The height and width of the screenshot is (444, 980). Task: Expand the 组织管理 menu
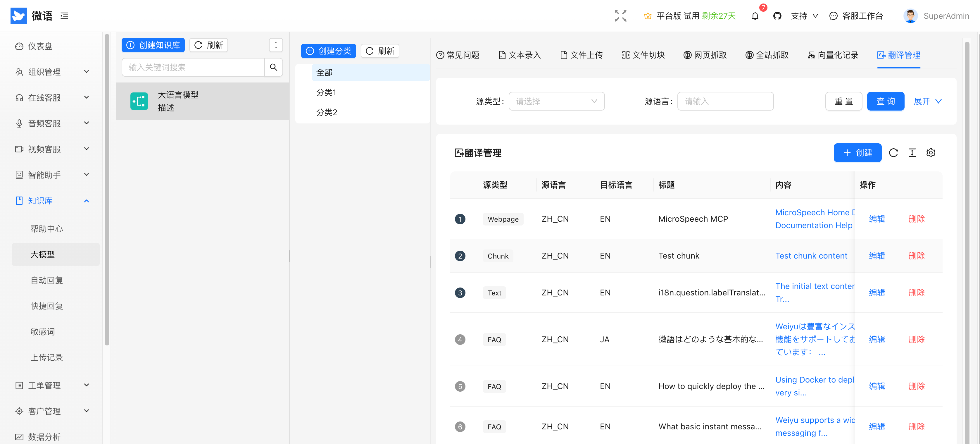(51, 72)
